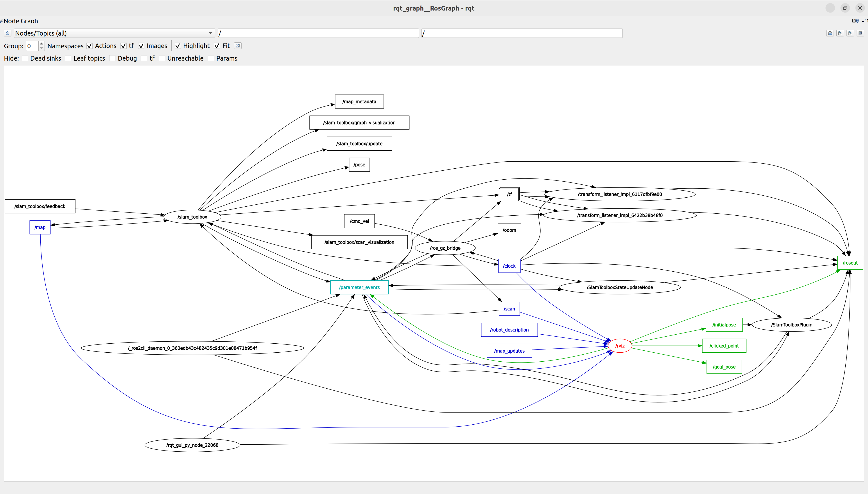The width and height of the screenshot is (868, 494).
Task: Click the /slam_toolbox/feedback topic
Action: (40, 206)
